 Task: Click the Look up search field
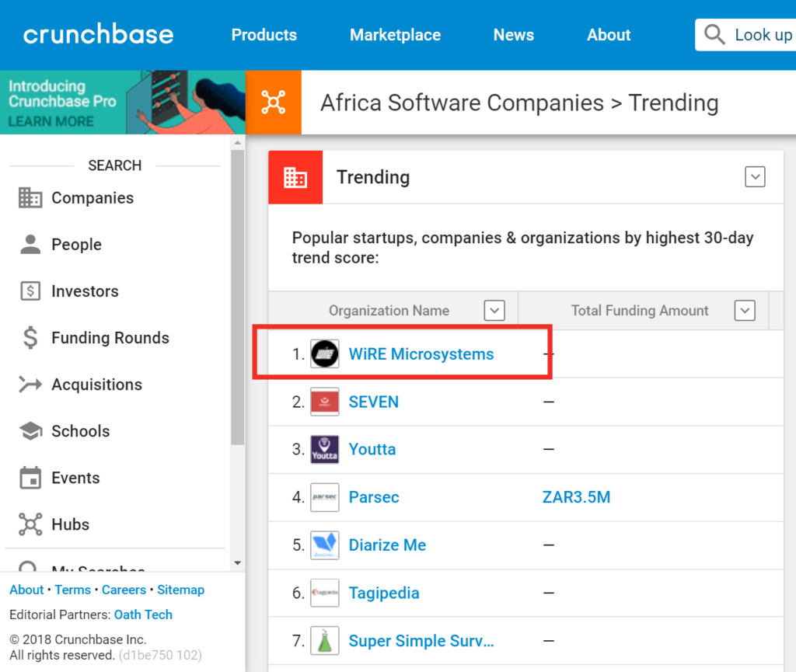[745, 34]
